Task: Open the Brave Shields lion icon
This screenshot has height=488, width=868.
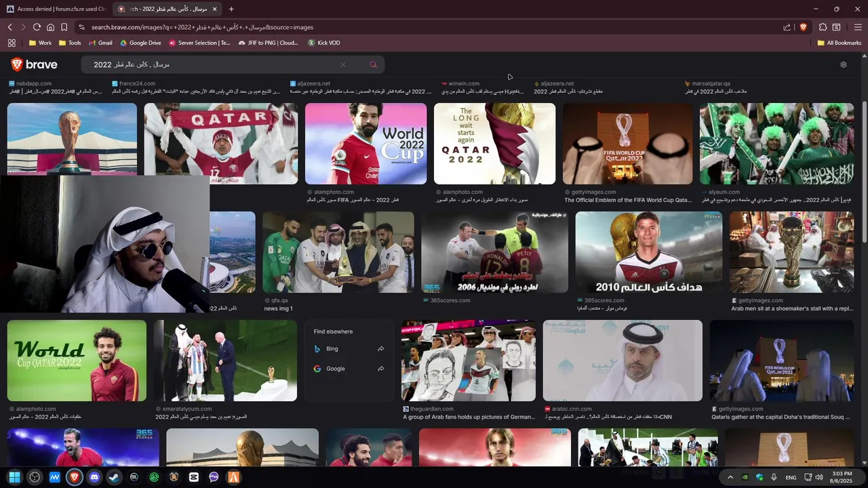Action: 804,27
